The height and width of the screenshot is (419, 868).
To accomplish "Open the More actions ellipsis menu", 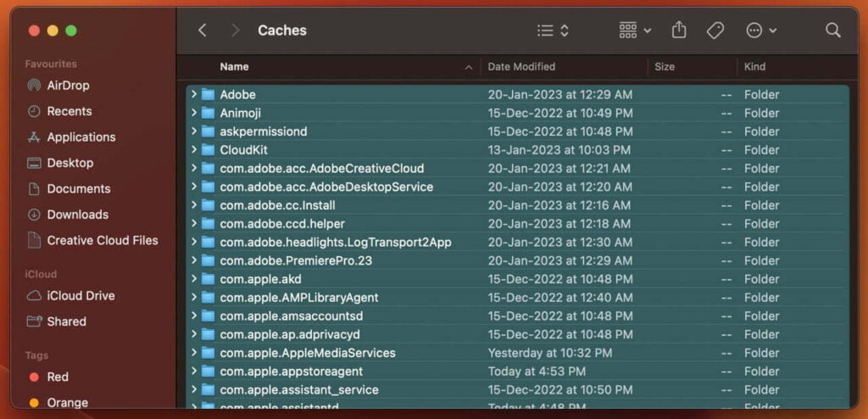I will tap(761, 31).
